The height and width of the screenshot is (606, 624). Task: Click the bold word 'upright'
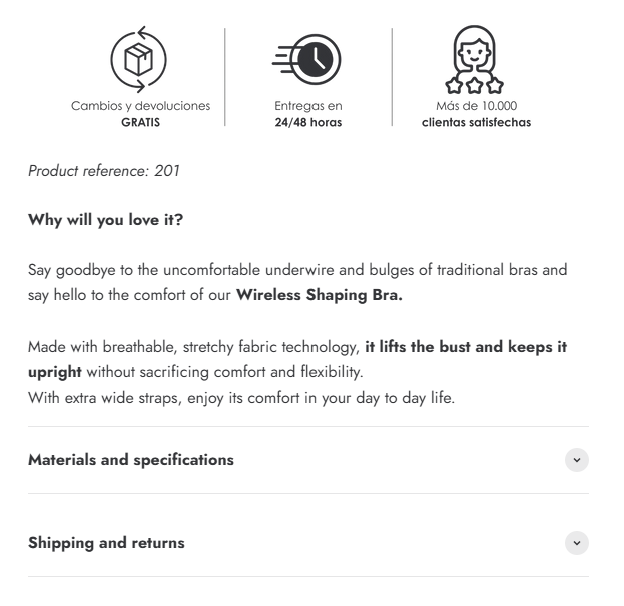(x=55, y=369)
